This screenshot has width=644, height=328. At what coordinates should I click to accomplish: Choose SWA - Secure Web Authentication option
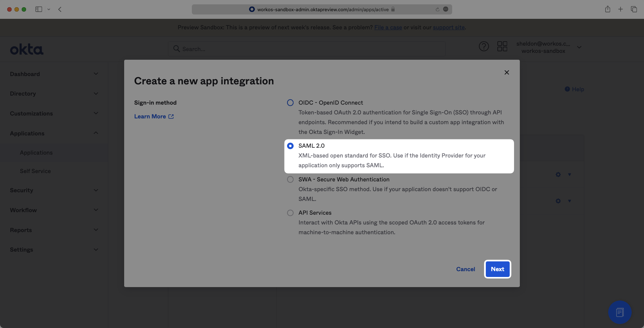[290, 180]
